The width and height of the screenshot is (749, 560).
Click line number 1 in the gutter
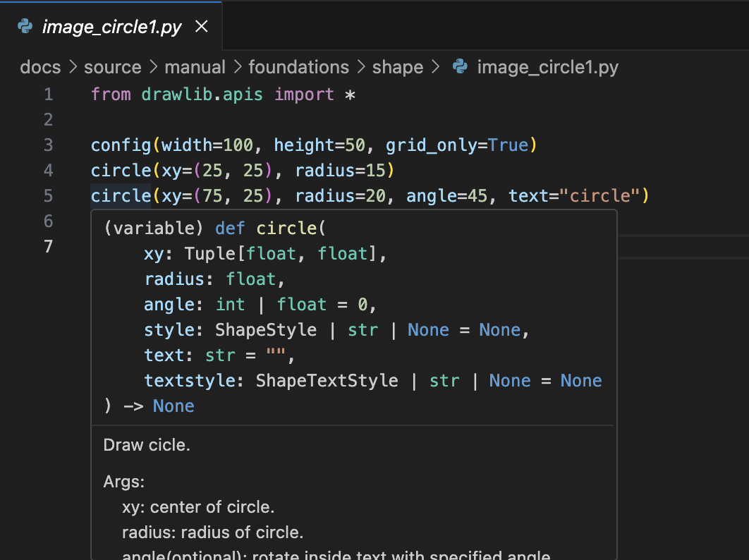[x=48, y=94]
